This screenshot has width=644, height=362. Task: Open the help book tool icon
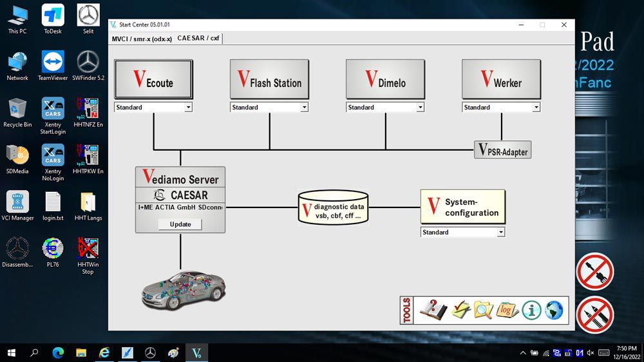pyautogui.click(x=433, y=310)
